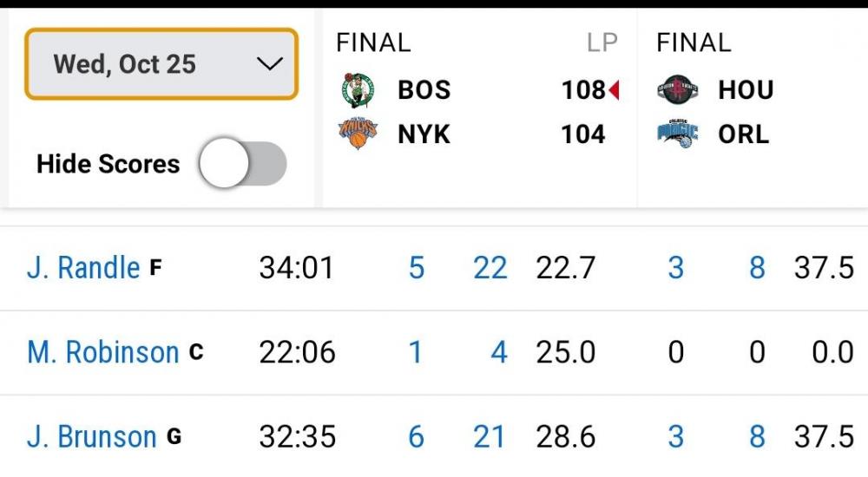Viewport: 868px width, 477px height.
Task: Click the red winner arrow beside 108
Action: (x=614, y=90)
